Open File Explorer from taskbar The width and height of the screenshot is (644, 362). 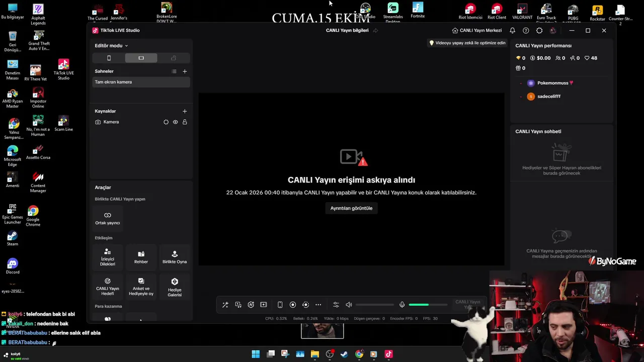(315, 354)
